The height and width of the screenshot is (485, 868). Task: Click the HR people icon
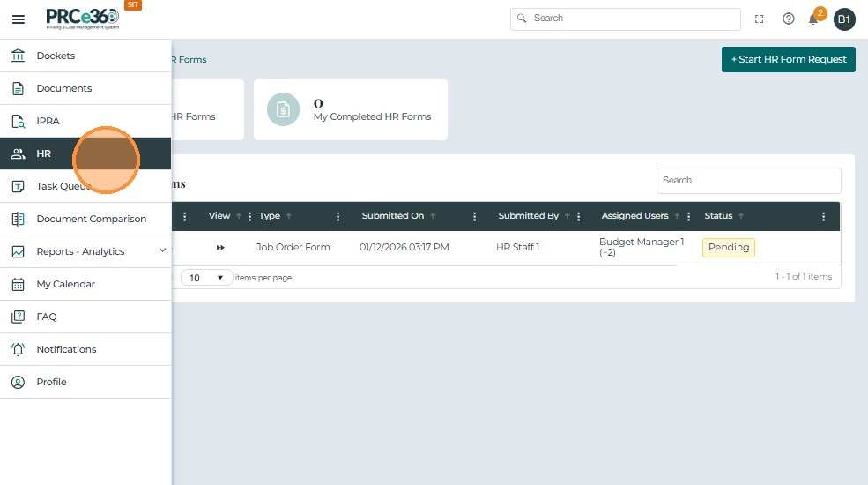19,153
